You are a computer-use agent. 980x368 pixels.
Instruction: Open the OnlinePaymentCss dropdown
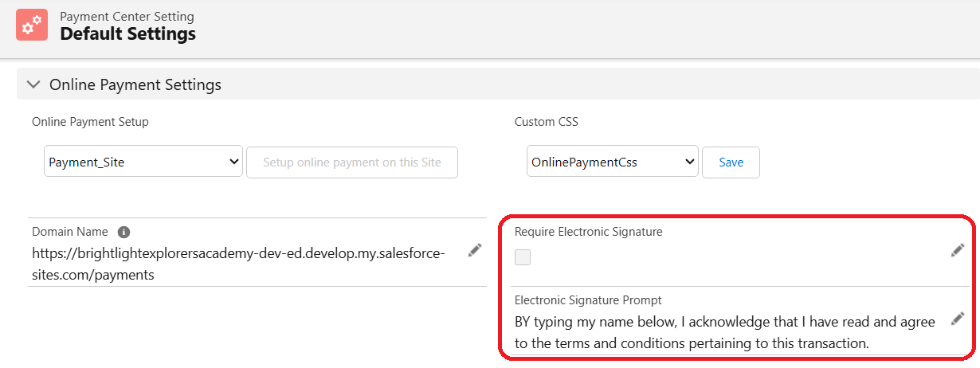[612, 162]
